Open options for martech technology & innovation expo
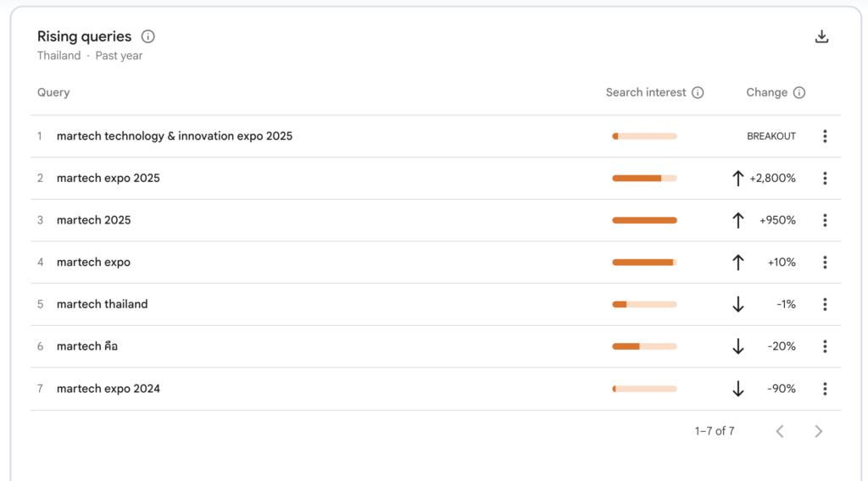The image size is (868, 481). 825,136
